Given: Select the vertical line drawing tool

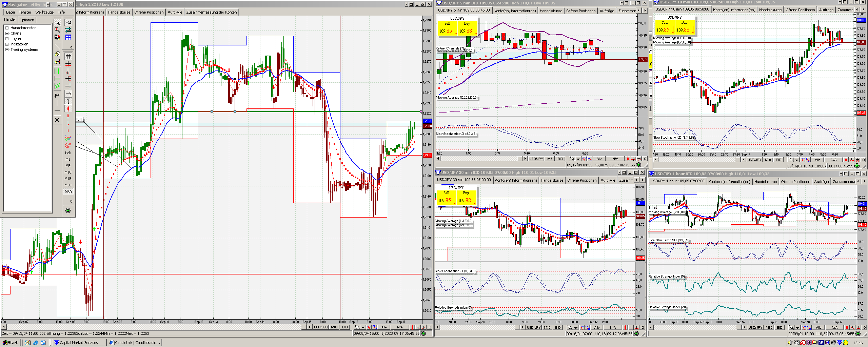Looking at the screenshot, I should (57, 103).
